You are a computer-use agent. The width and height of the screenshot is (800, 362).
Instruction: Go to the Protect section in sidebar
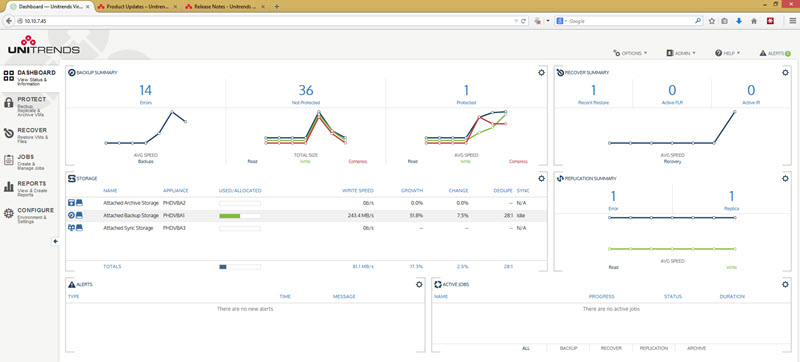tap(30, 106)
